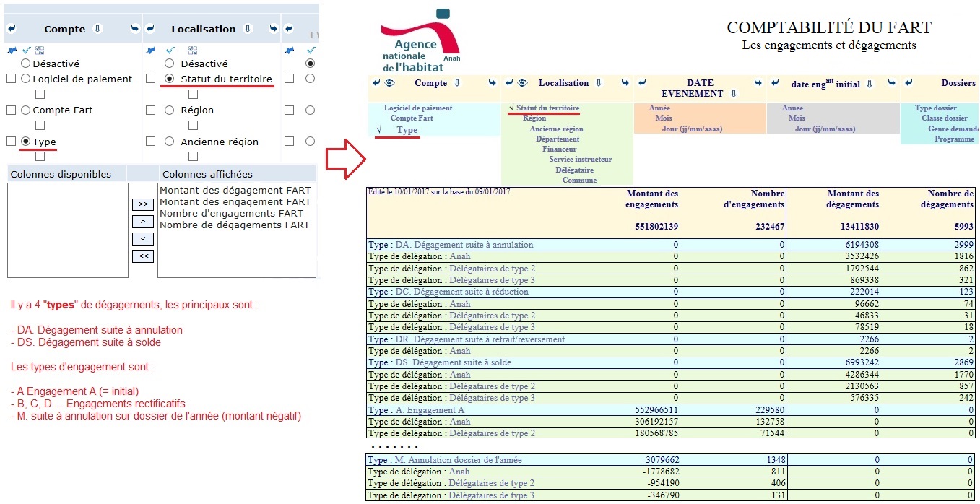Select the Statut du territoire radio button

tap(170, 79)
